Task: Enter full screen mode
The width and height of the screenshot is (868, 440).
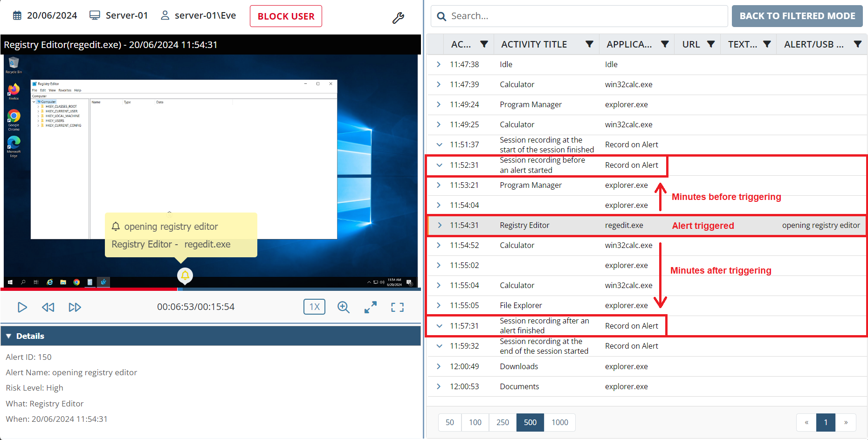Action: pos(397,307)
